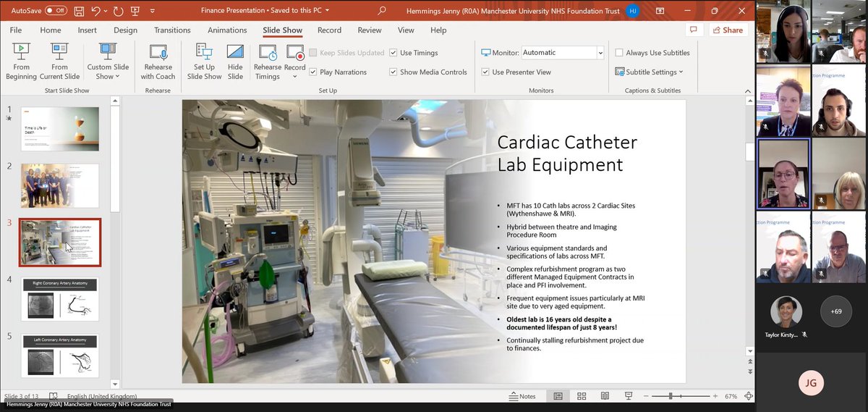The height and width of the screenshot is (412, 868).
Task: Select slide 4 Right Coronary Artery Anatomy
Action: coord(60,299)
